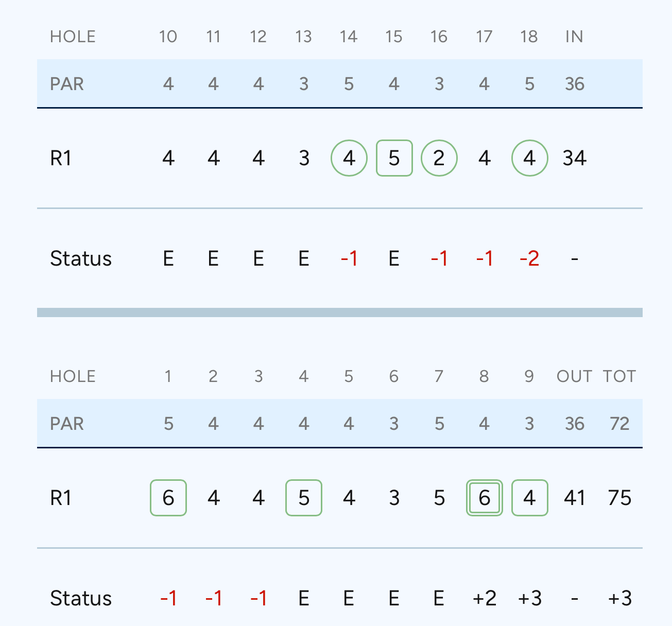
Task: Click the boxed 5 on hole 4
Action: (x=304, y=498)
